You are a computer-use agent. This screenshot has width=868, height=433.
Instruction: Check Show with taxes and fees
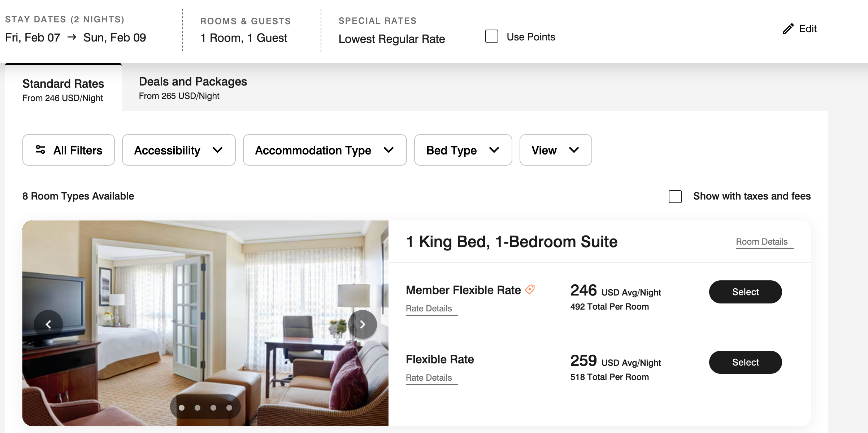click(675, 197)
